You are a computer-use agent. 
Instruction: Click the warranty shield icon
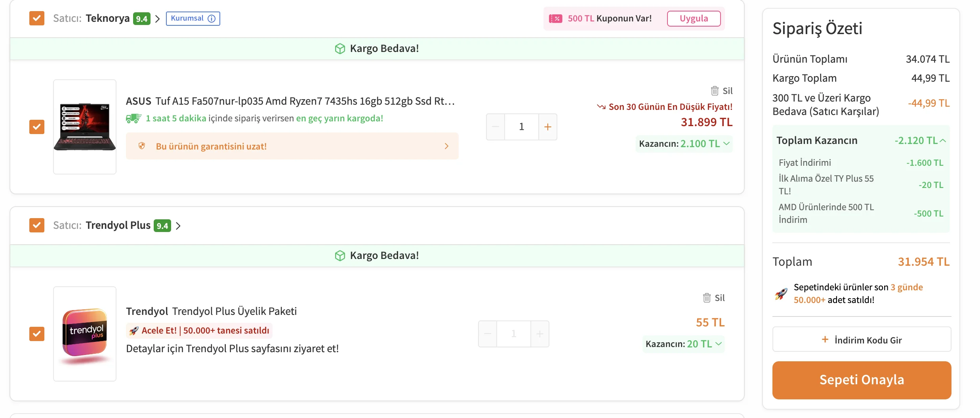(x=142, y=146)
